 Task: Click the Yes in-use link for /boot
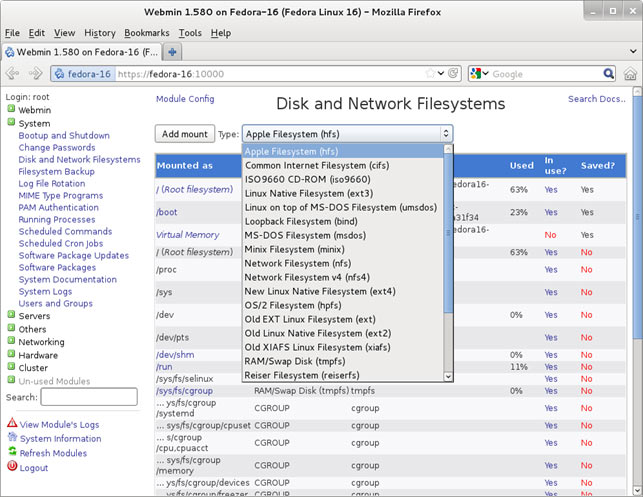tap(551, 212)
